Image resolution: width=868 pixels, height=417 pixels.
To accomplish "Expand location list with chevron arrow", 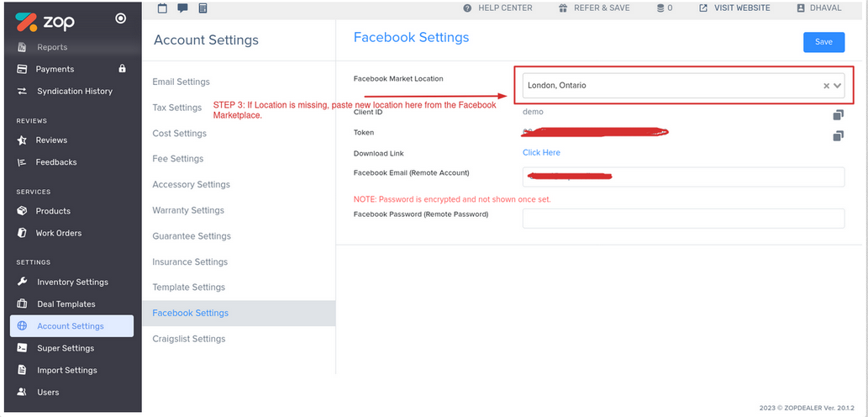I will (837, 86).
